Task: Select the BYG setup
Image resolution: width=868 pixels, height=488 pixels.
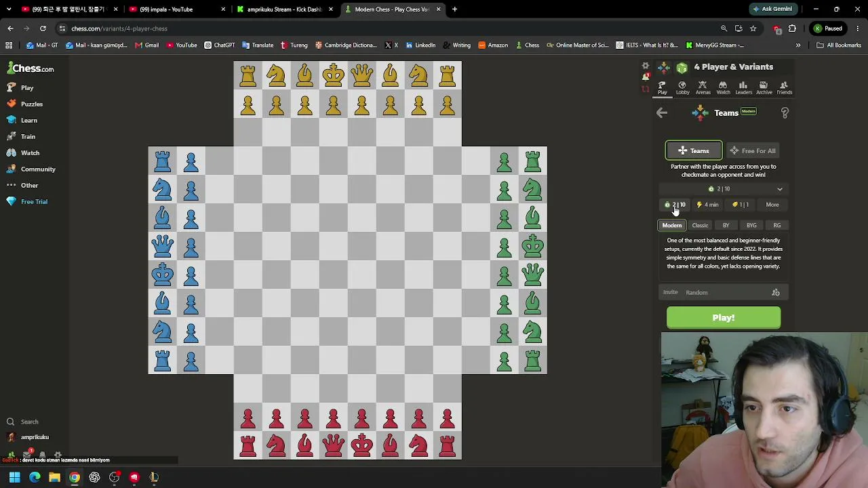Action: [751, 225]
